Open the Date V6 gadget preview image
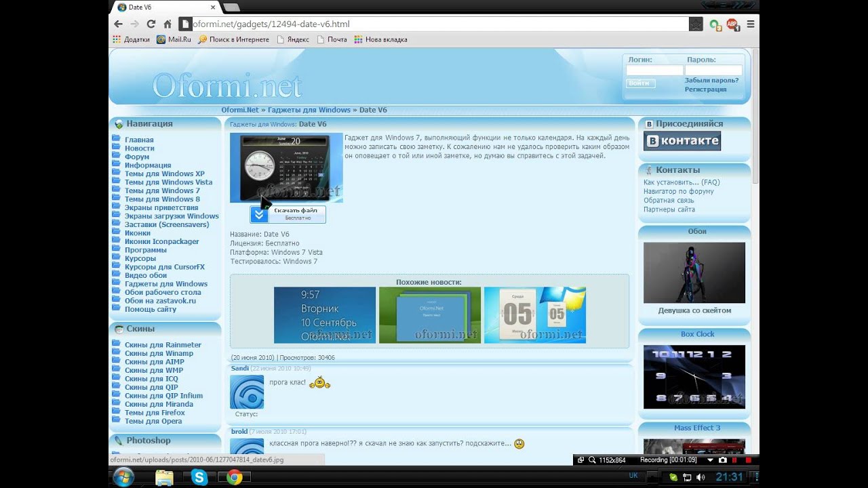The image size is (868, 488). [x=286, y=167]
